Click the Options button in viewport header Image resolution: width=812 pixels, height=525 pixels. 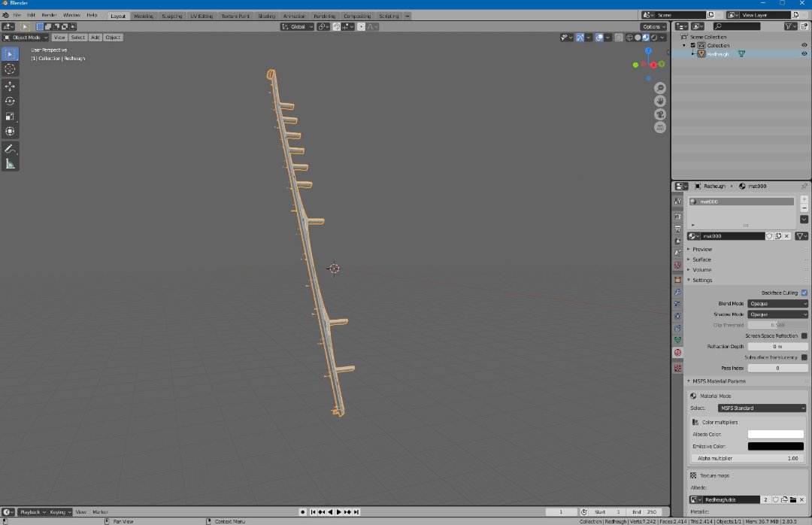(653, 26)
